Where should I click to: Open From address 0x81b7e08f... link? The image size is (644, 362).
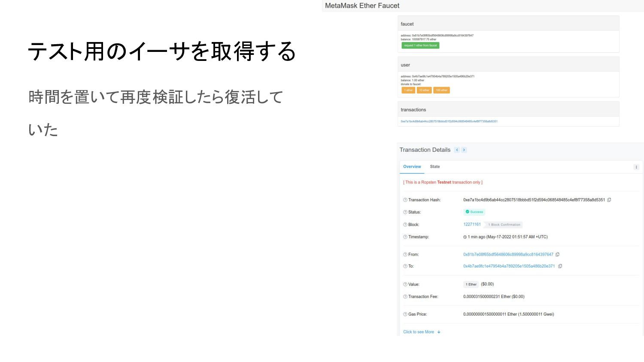click(x=508, y=254)
